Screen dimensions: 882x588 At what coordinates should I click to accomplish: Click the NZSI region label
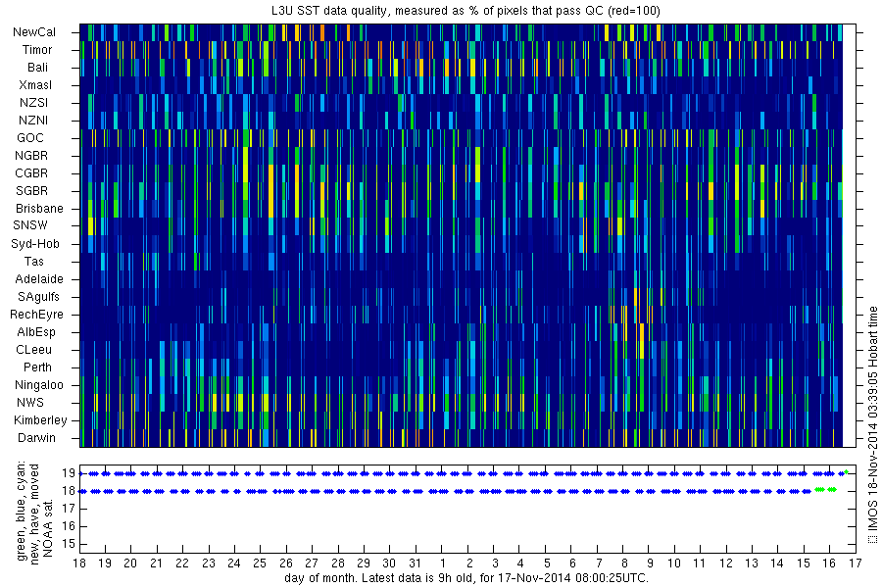[33, 102]
